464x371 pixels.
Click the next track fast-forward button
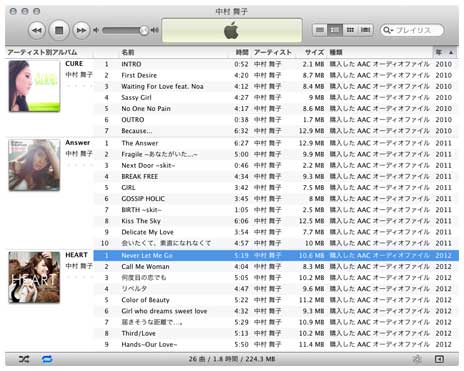coord(81,30)
